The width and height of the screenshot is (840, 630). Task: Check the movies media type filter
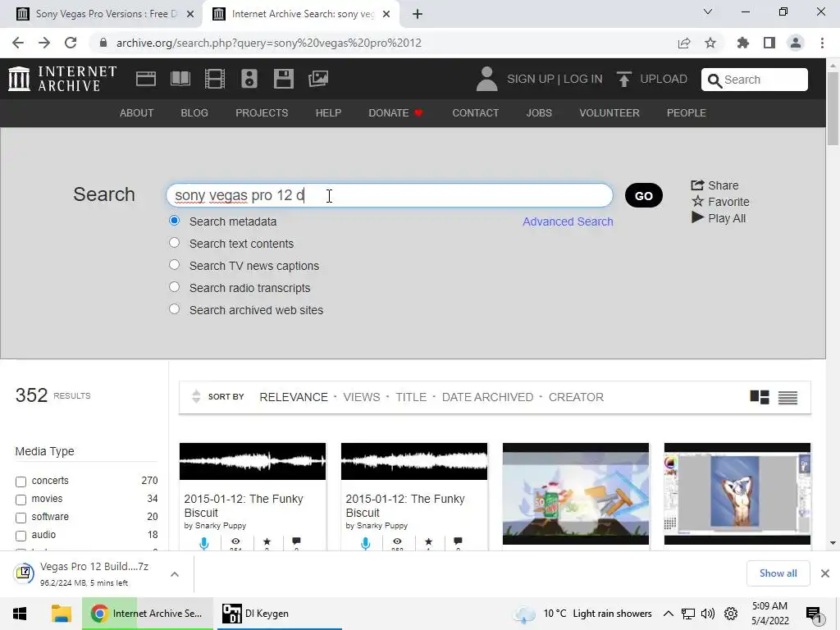pyautogui.click(x=21, y=500)
